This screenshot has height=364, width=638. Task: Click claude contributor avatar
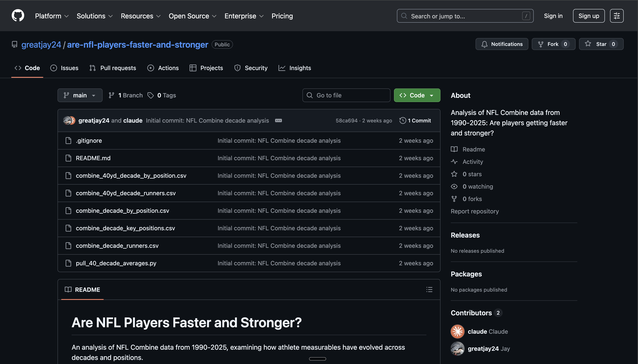(x=457, y=332)
